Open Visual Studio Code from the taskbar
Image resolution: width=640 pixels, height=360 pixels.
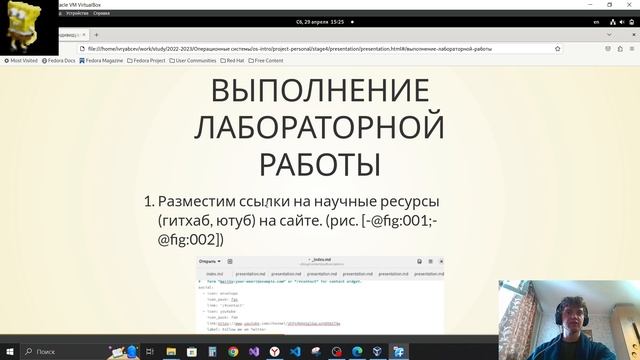(296, 351)
